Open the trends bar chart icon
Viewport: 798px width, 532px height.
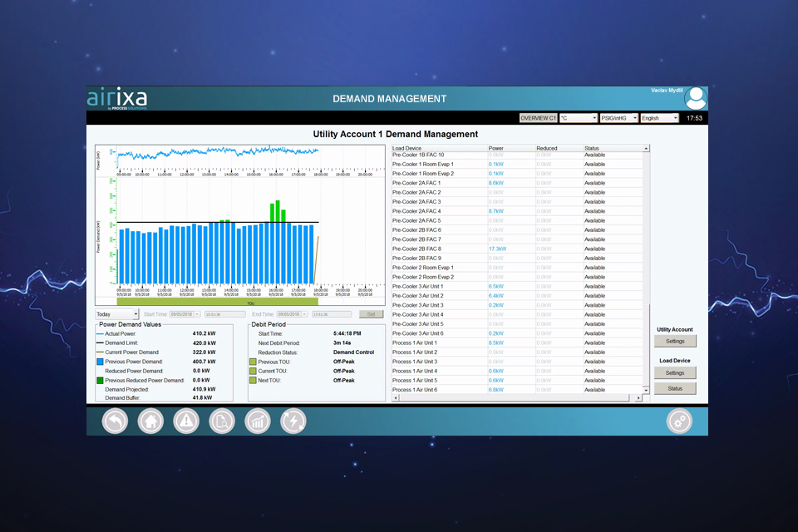click(258, 421)
